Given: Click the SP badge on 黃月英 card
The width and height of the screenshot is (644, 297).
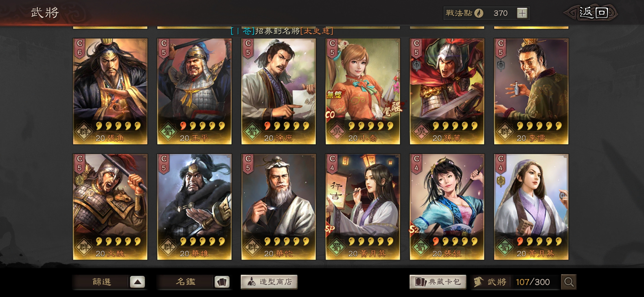Looking at the screenshot, I should 330,229.
